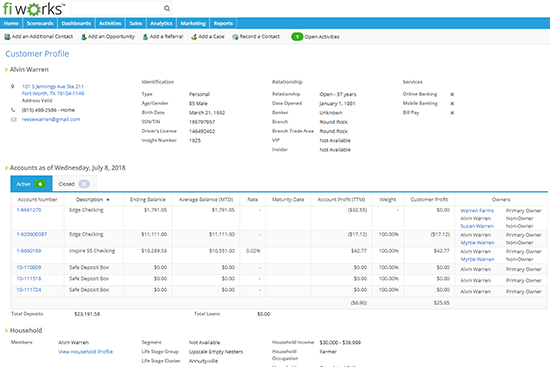
Task: Open account 10-111724
Action: [29, 290]
